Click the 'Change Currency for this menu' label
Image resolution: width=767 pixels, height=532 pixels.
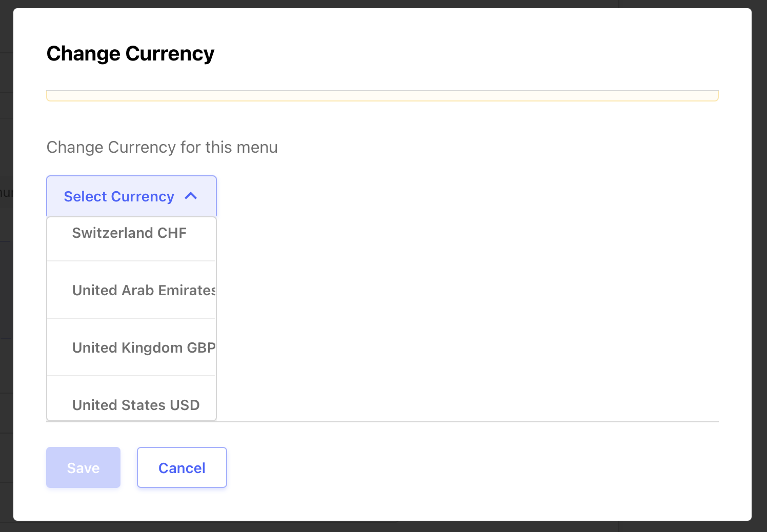(x=162, y=147)
